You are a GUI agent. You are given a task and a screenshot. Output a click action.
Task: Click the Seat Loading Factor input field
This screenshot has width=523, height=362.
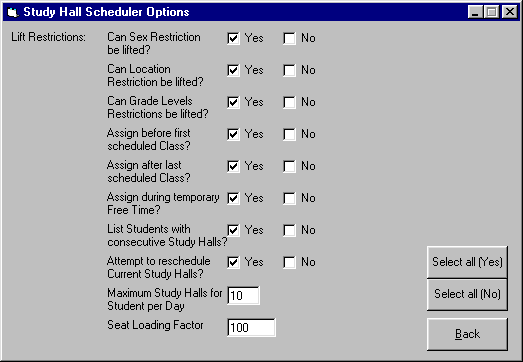coord(251,327)
